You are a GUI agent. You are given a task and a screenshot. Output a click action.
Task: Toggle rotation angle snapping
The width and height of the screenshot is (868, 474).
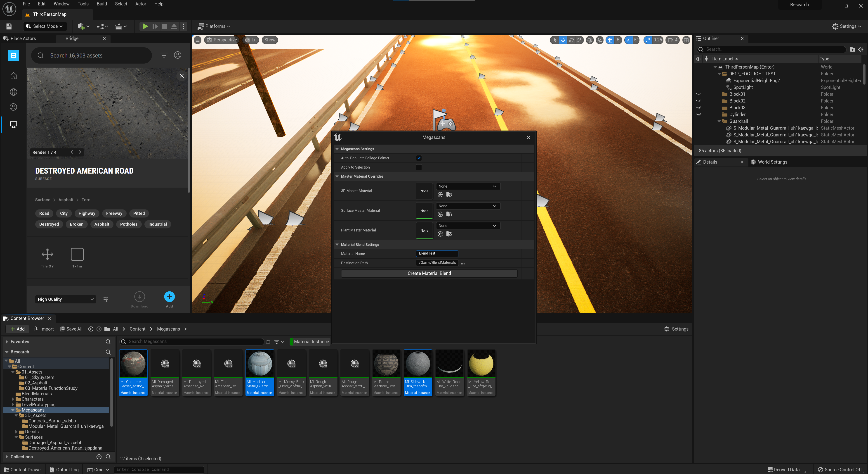628,40
